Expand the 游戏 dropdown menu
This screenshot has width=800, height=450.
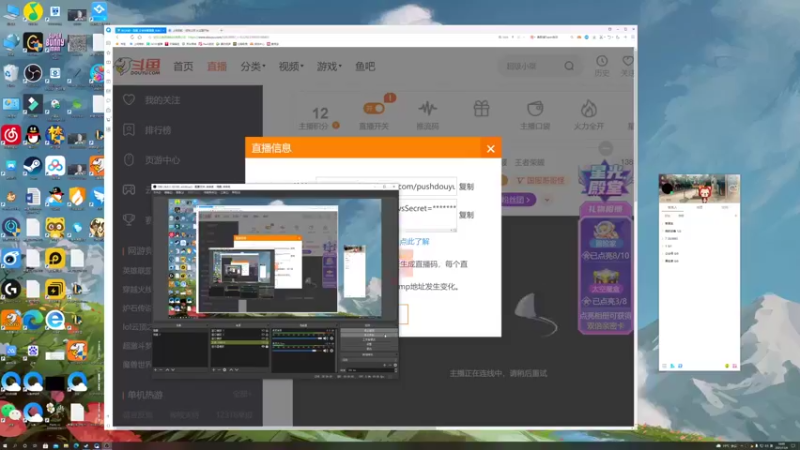(x=329, y=66)
